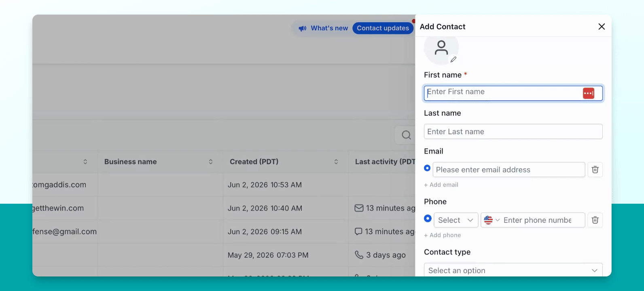Image resolution: width=644 pixels, height=291 pixels.
Task: Open the magnifier search icon
Action: click(x=406, y=135)
